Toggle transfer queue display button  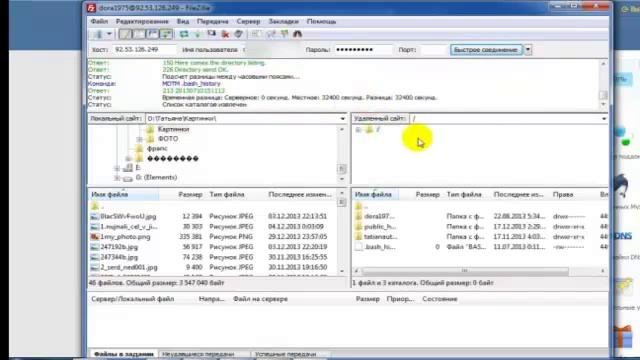pos(166,34)
